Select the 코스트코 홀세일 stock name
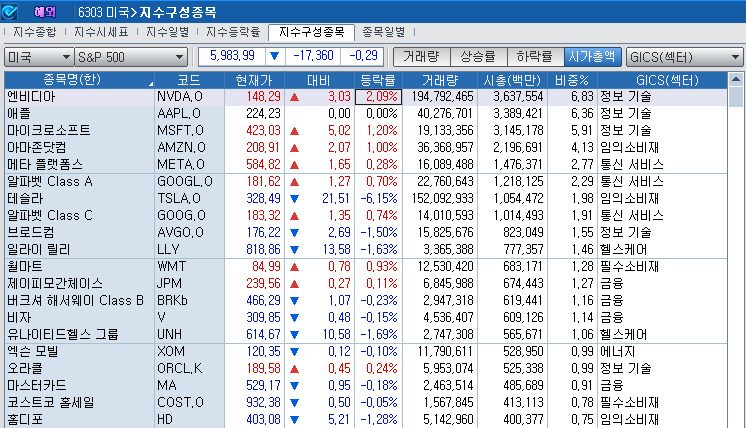Screen dimensions: 746x428 pyautogui.click(x=50, y=403)
